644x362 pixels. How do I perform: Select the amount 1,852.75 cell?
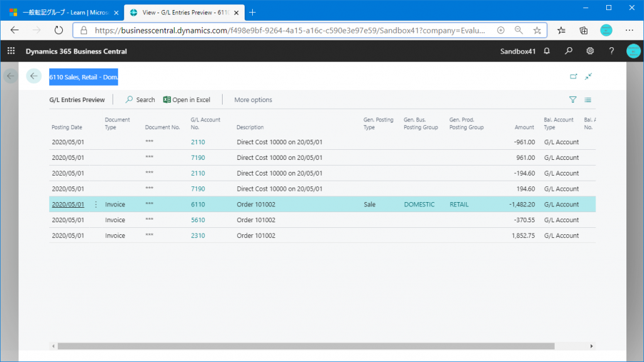[523, 235]
